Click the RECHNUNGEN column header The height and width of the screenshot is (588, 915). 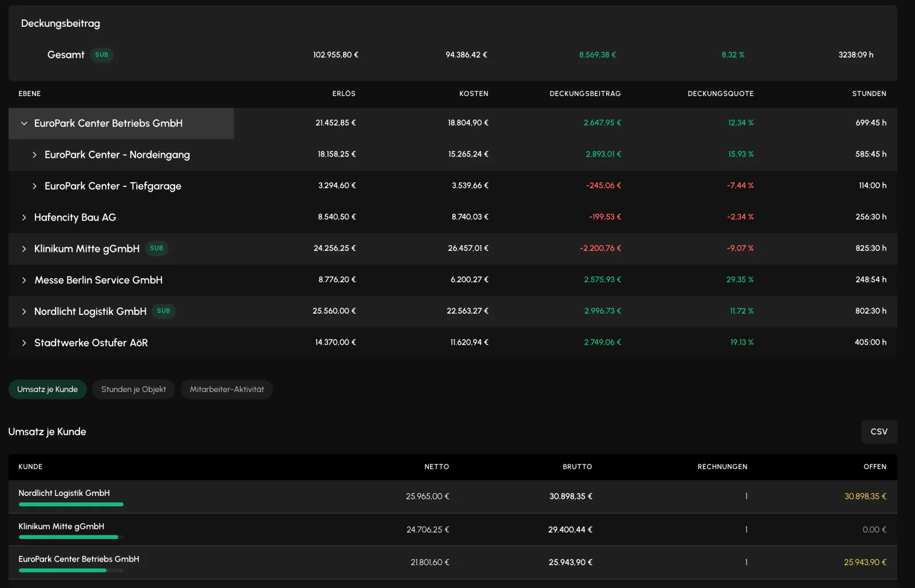[x=722, y=467]
